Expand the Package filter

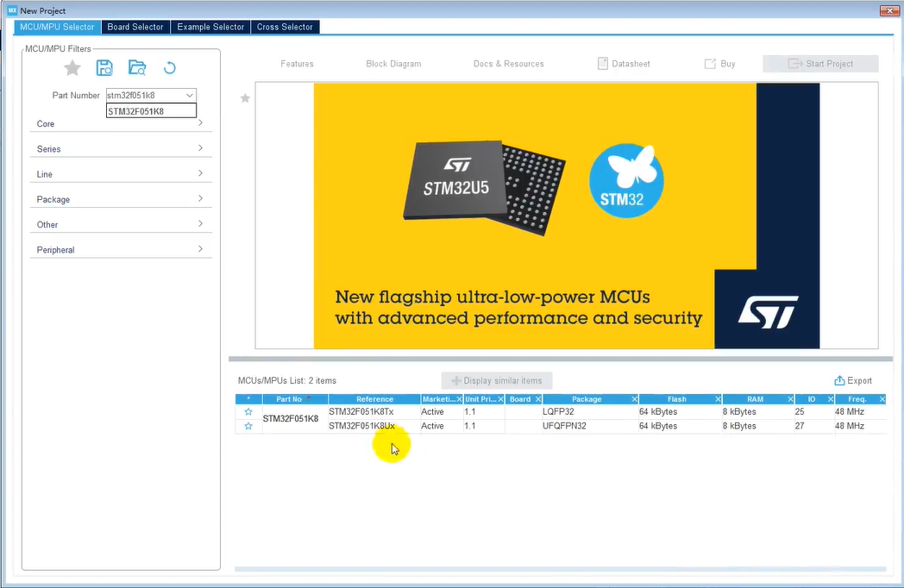click(x=121, y=199)
